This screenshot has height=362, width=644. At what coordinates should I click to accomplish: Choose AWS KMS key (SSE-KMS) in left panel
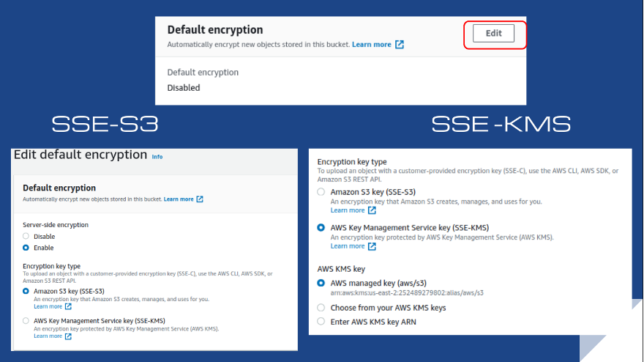click(x=26, y=320)
